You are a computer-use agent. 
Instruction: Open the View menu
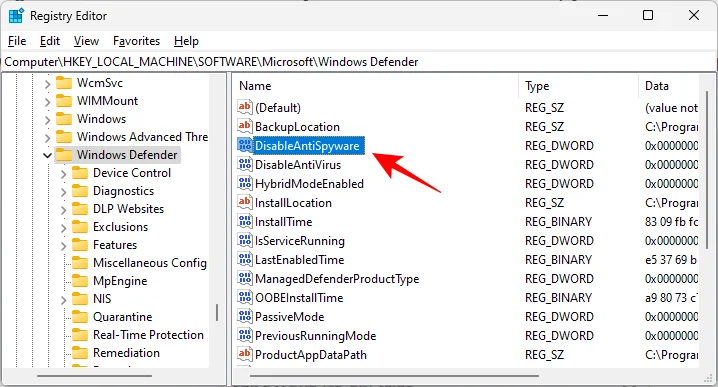point(86,41)
